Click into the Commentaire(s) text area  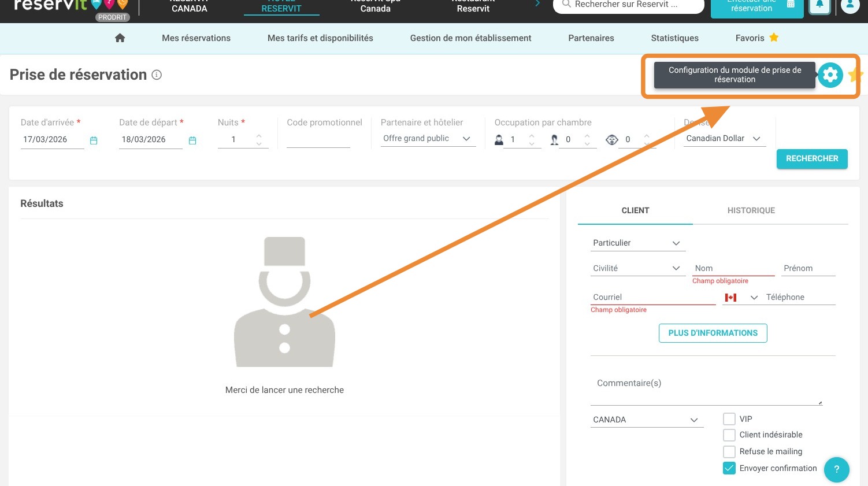pos(706,388)
